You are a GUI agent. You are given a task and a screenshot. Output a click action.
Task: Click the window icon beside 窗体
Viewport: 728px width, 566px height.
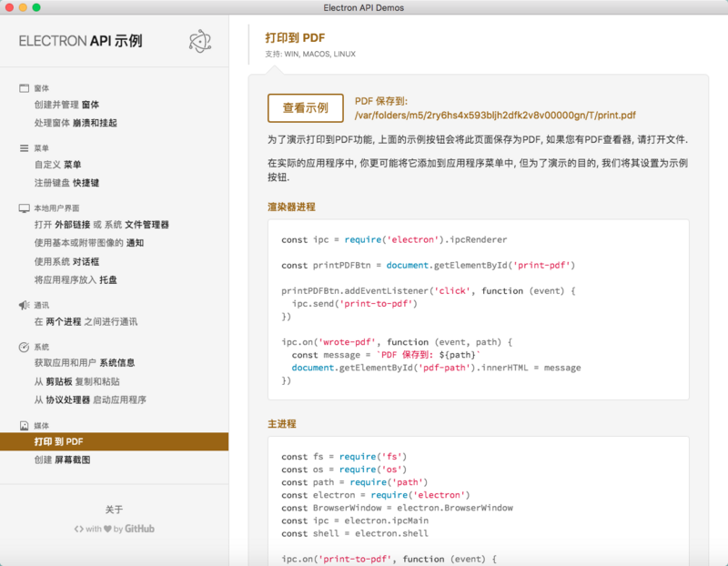25,88
